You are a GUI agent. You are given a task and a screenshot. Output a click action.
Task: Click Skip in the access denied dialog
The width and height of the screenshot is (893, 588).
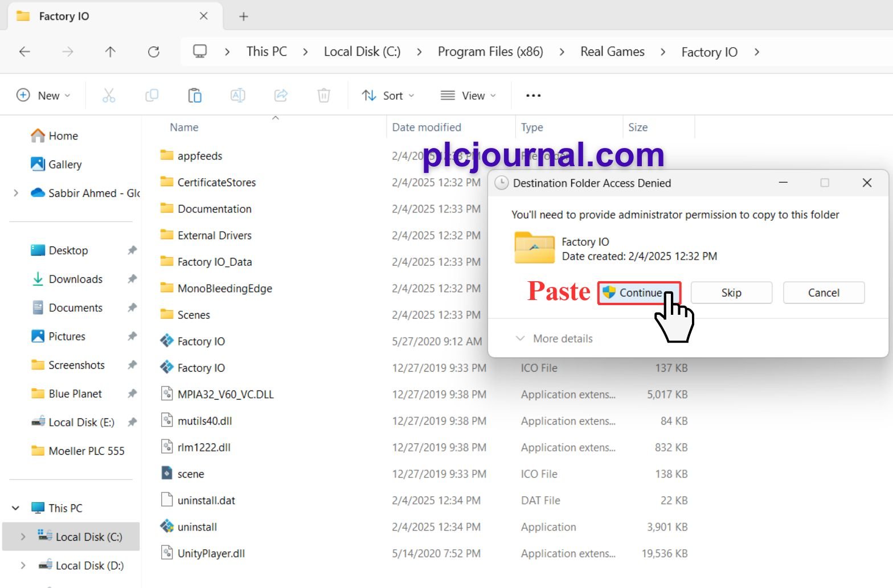731,293
